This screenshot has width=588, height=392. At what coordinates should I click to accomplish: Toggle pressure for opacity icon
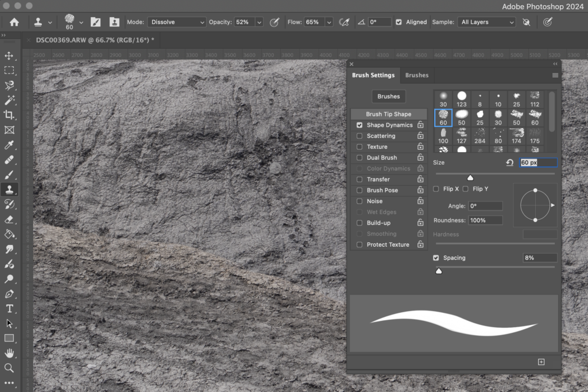tap(274, 22)
